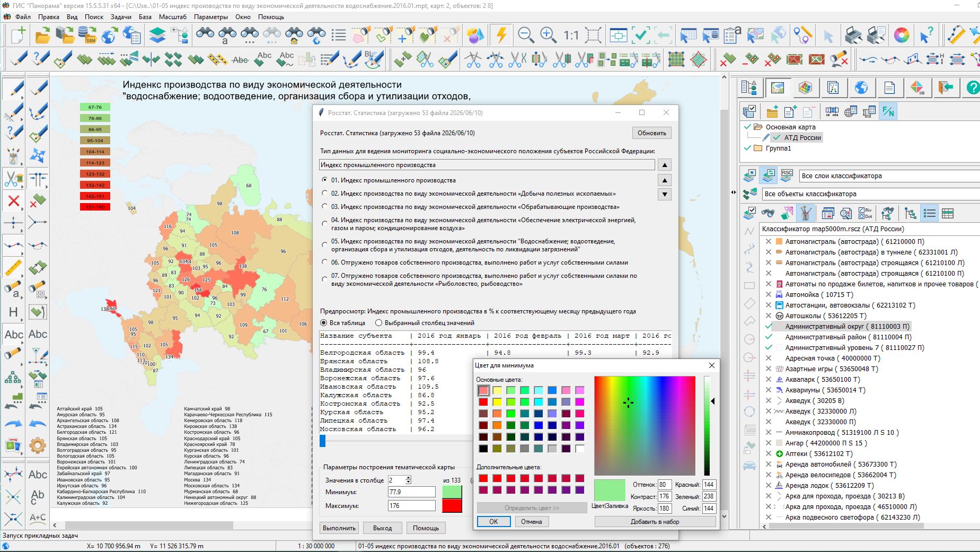Screen dimensions: 980x552
Task: Click the list view icon in classifier toolbar
Action: point(930,213)
